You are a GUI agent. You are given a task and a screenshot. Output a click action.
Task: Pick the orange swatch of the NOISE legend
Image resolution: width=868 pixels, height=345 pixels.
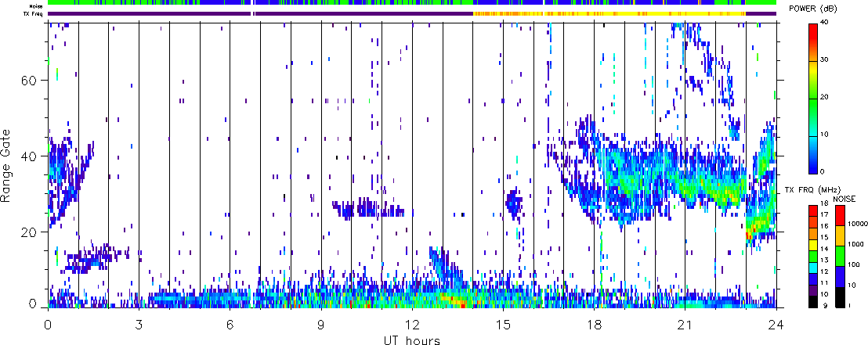(840, 235)
